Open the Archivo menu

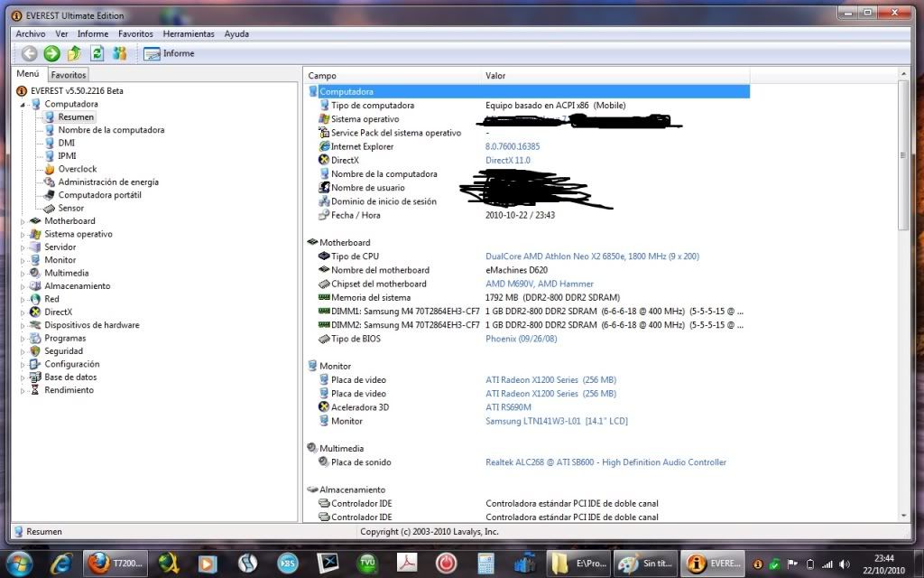point(31,33)
